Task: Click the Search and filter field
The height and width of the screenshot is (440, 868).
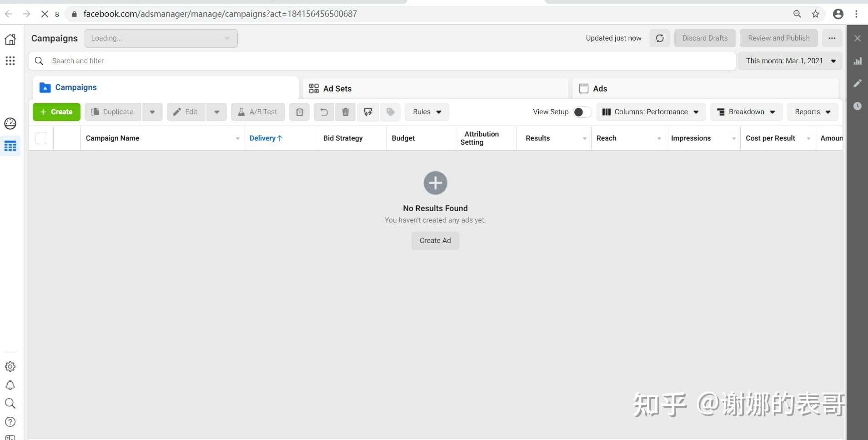Action: (x=382, y=61)
